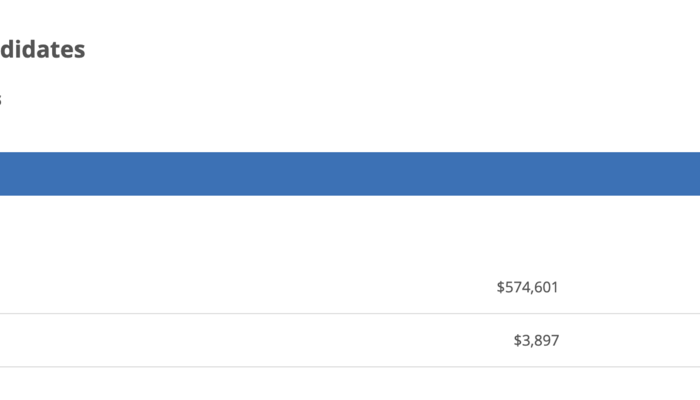700x400 pixels.
Task: Click the divider line between the amount rows
Action: coord(350,314)
